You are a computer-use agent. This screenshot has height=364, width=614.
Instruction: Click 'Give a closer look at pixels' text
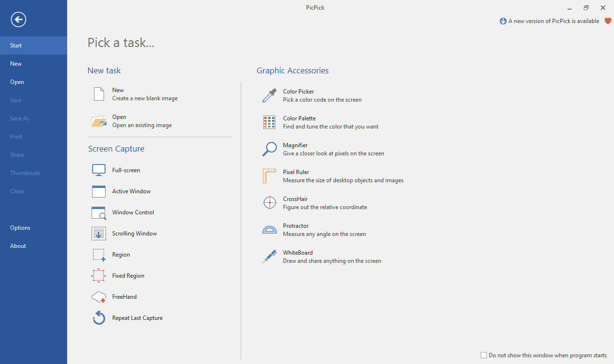[x=334, y=153]
